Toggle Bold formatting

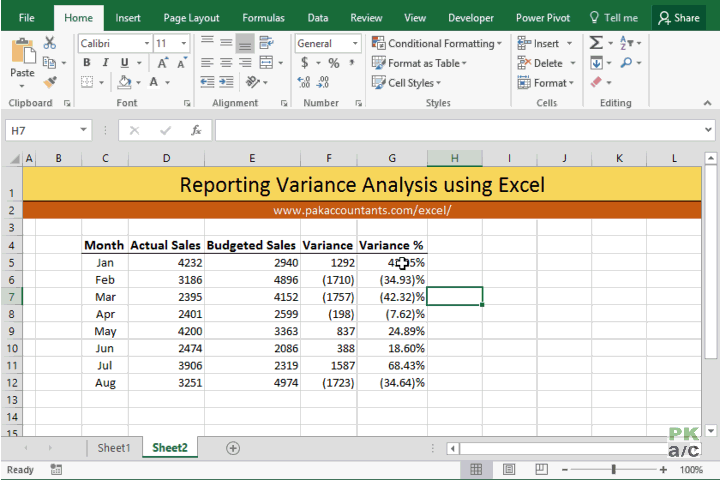tap(86, 62)
